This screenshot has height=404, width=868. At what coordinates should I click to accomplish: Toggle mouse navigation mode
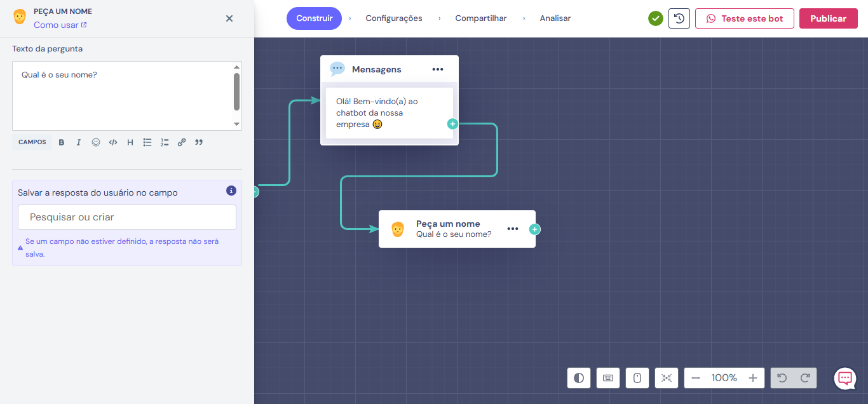pyautogui.click(x=637, y=378)
